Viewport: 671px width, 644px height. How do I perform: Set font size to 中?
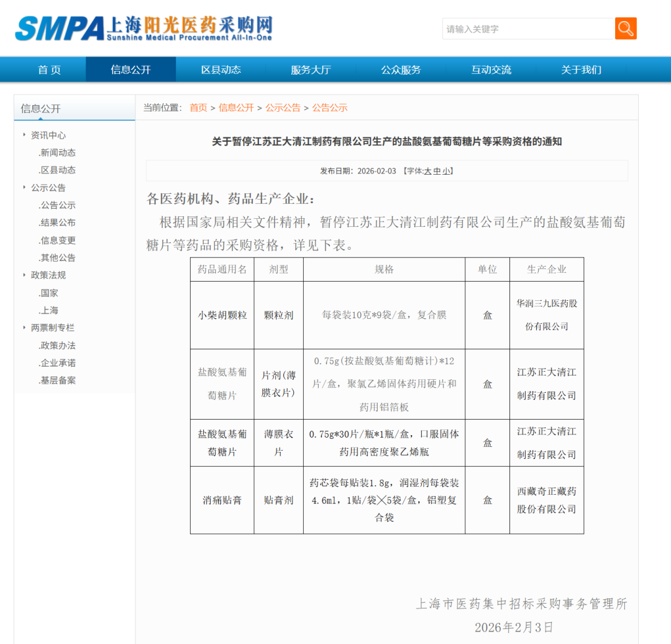[x=437, y=172]
